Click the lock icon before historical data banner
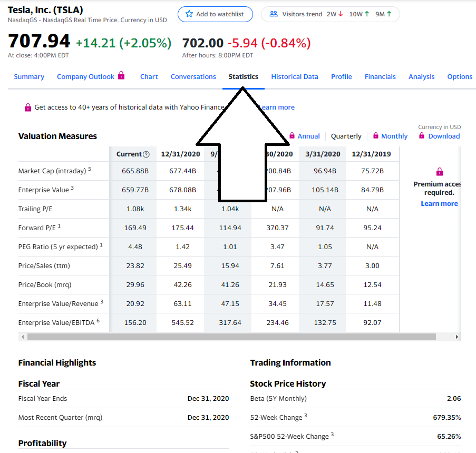Viewport: 476px width, 453px height. pos(28,107)
